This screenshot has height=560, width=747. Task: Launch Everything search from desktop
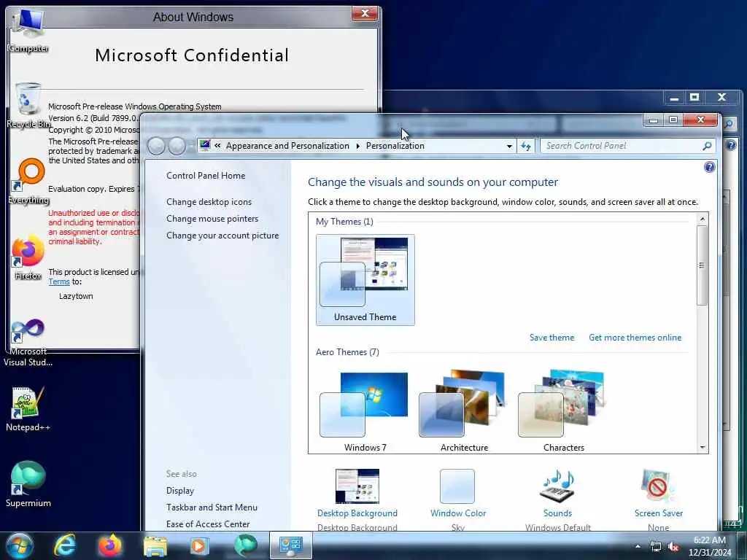pos(28,181)
